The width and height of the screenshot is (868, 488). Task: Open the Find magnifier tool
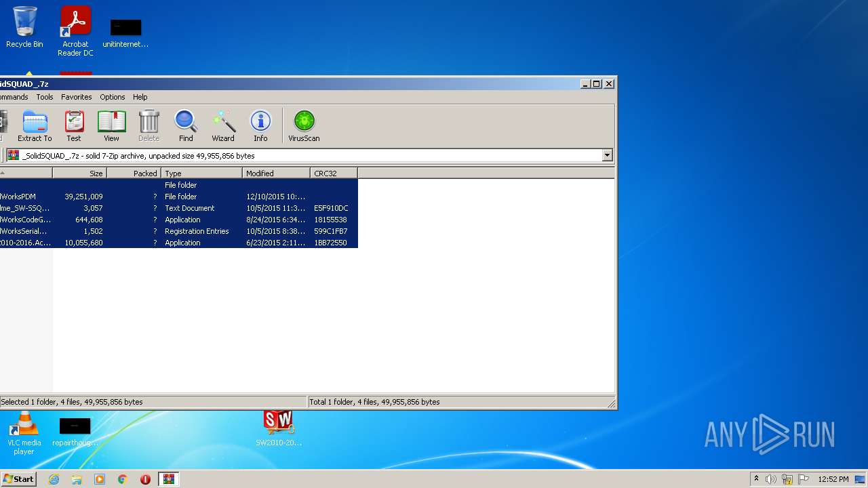tap(186, 126)
